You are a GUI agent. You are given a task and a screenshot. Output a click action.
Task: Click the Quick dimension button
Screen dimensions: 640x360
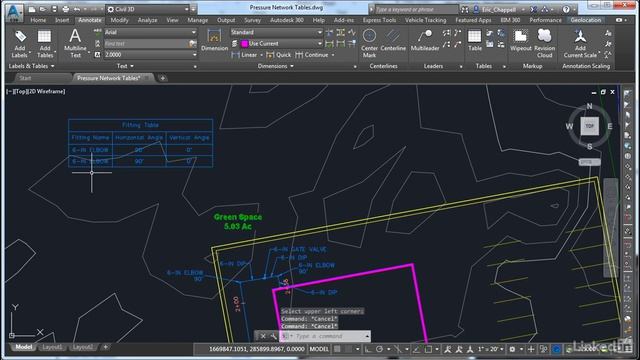coord(279,55)
